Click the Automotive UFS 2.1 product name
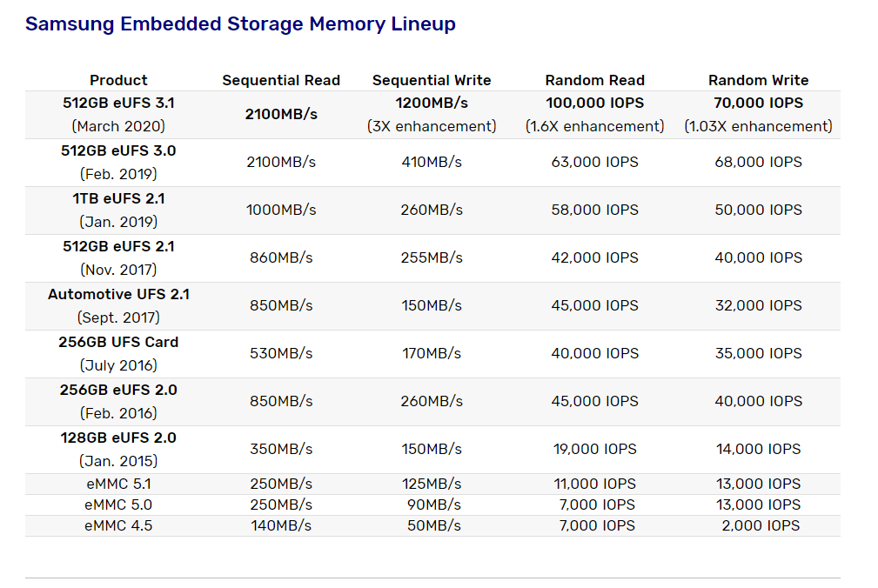 [118, 294]
